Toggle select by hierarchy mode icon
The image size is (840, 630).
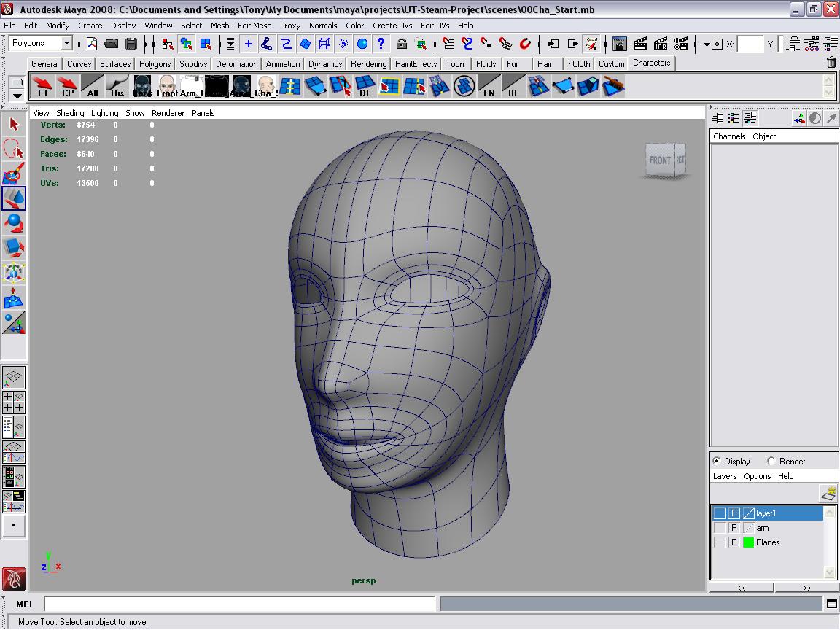point(167,44)
